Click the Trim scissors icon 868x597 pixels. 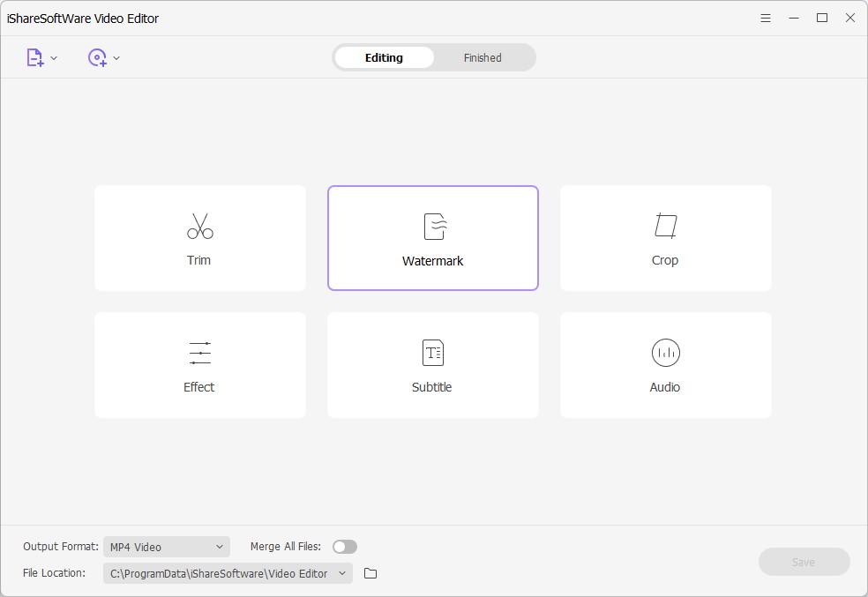[x=199, y=226]
